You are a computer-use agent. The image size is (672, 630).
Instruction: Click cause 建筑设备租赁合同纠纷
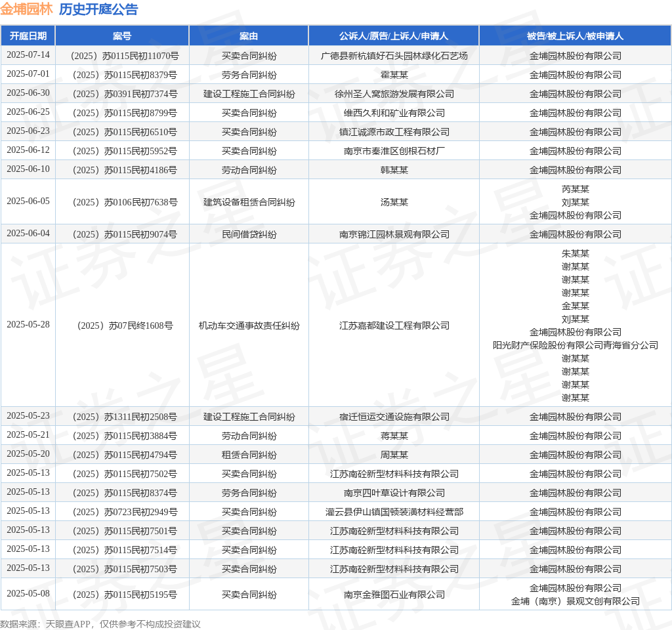click(x=249, y=202)
